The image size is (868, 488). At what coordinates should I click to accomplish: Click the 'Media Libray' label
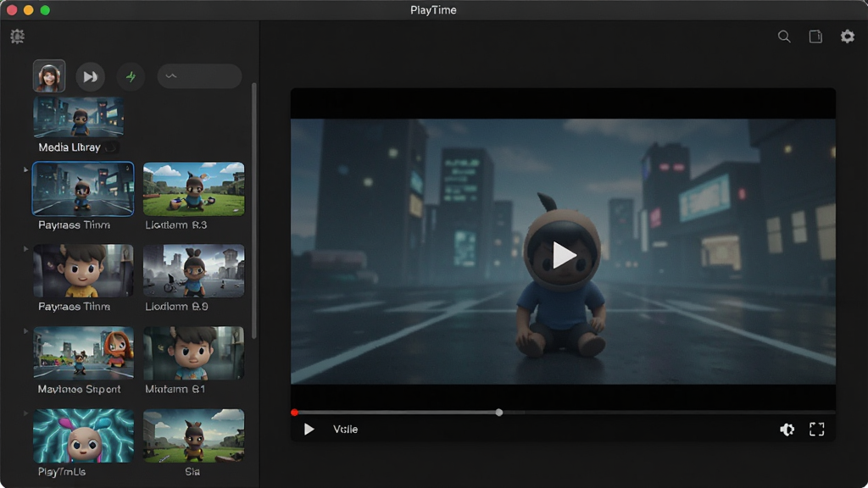tap(70, 147)
